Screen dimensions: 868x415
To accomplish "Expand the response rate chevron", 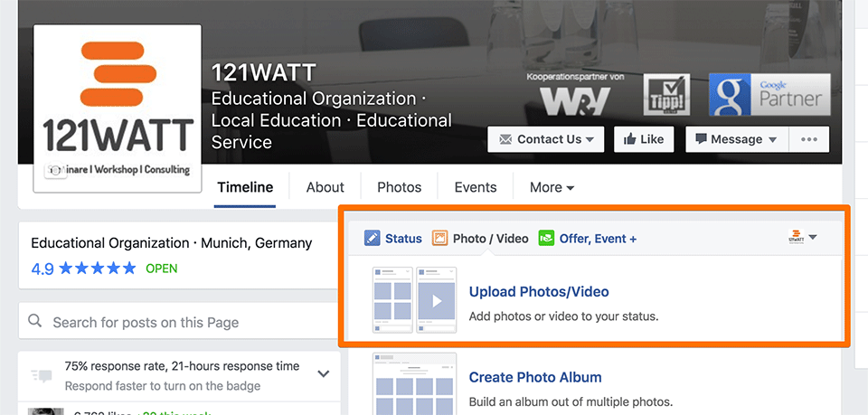I will pos(324,374).
